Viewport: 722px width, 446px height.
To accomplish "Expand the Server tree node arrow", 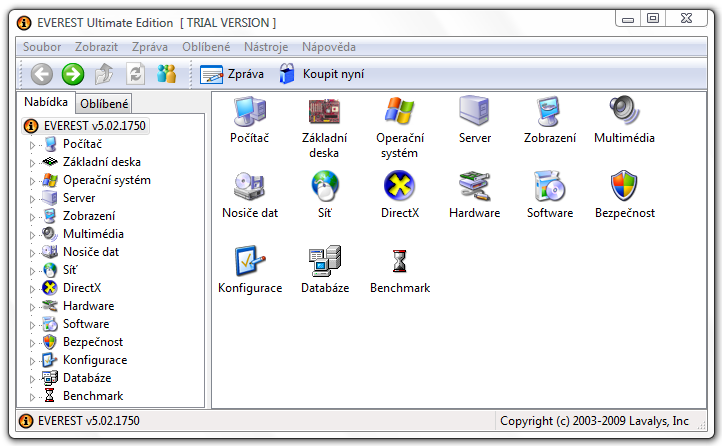I will 32,199.
